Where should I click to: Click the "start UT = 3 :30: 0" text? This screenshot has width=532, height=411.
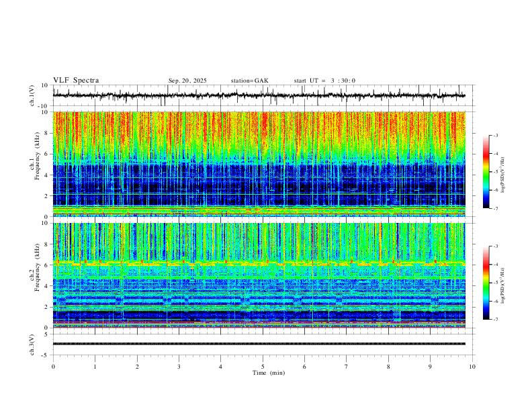pos(324,81)
